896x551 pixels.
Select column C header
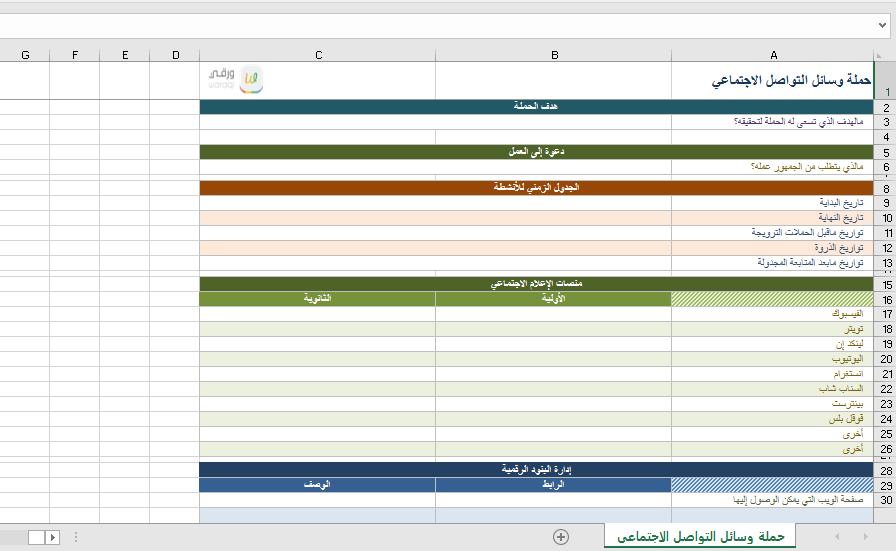317,55
